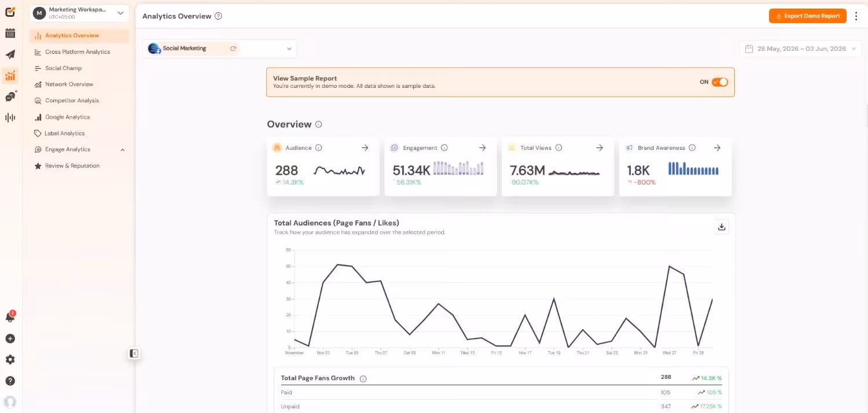Open the three-dot more options menu
This screenshot has height=413, width=868.
[x=856, y=16]
